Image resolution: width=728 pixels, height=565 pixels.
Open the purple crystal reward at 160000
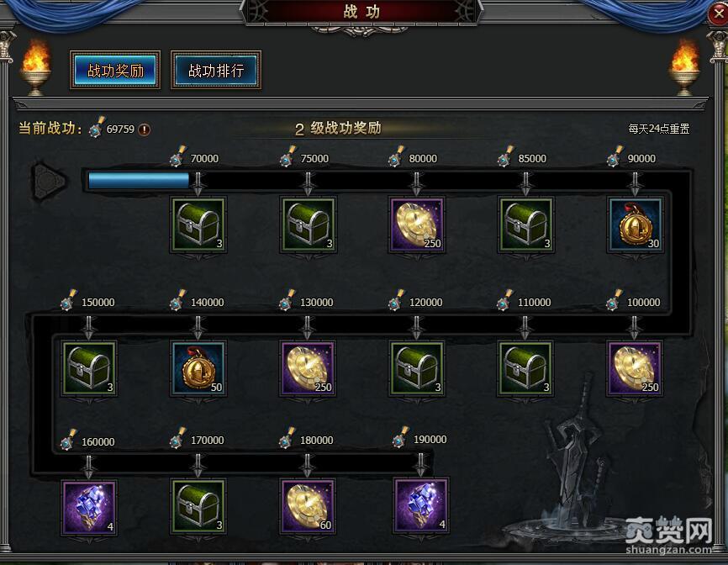coord(88,508)
